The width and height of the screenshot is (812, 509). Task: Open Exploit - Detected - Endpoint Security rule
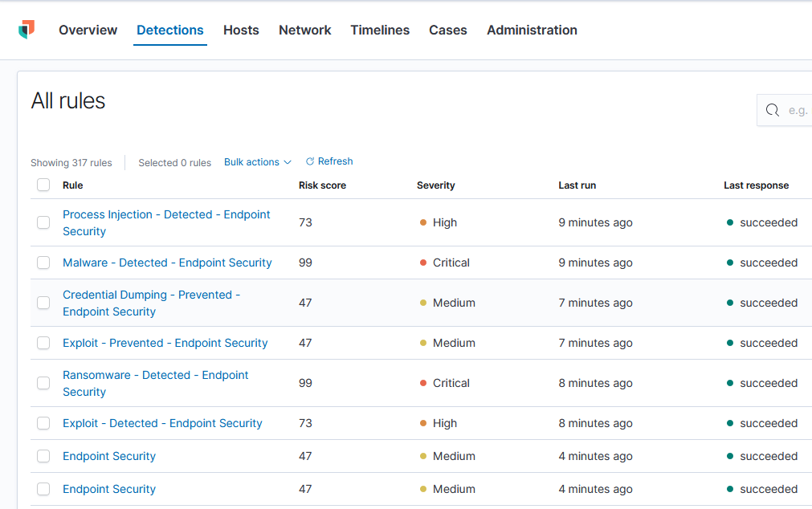(162, 423)
